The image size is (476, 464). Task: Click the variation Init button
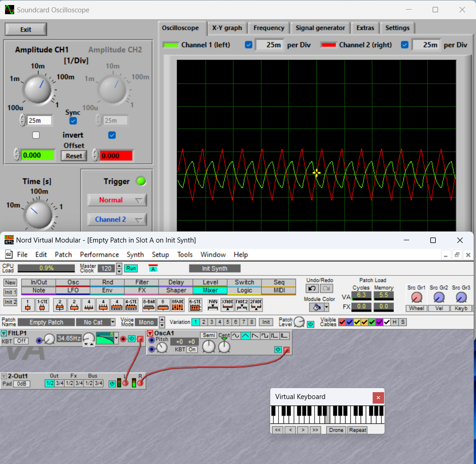coord(266,322)
